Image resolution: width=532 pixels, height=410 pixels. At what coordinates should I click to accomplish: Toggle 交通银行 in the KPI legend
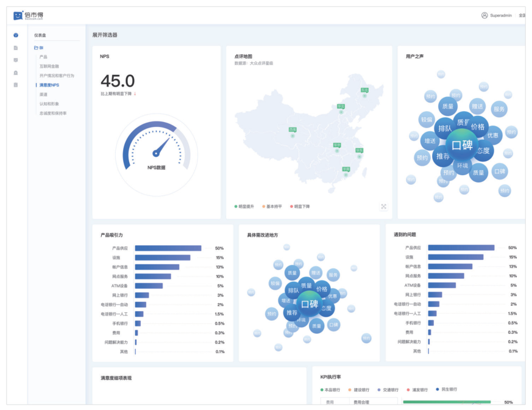[x=388, y=390]
